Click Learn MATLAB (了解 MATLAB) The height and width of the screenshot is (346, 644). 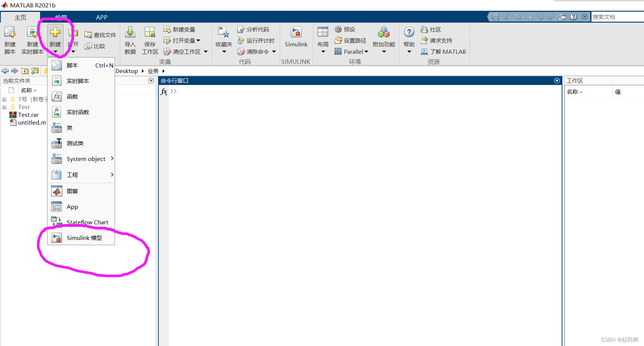pos(443,52)
